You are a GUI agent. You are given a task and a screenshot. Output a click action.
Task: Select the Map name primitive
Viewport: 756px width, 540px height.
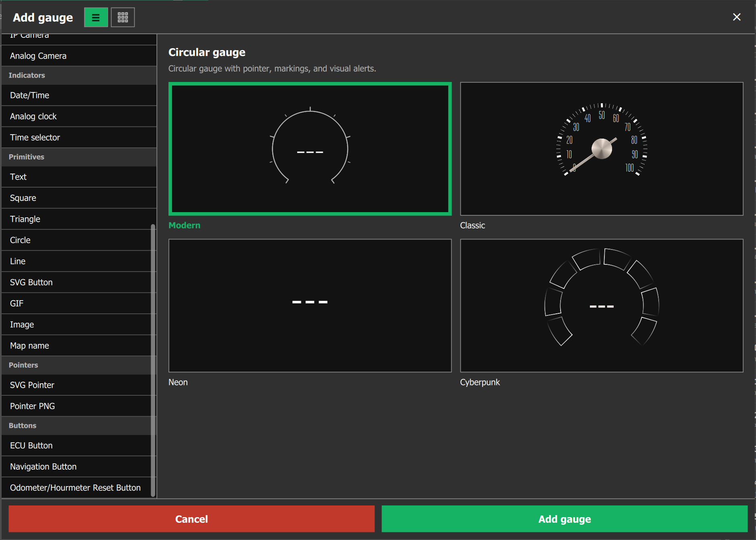(x=76, y=346)
